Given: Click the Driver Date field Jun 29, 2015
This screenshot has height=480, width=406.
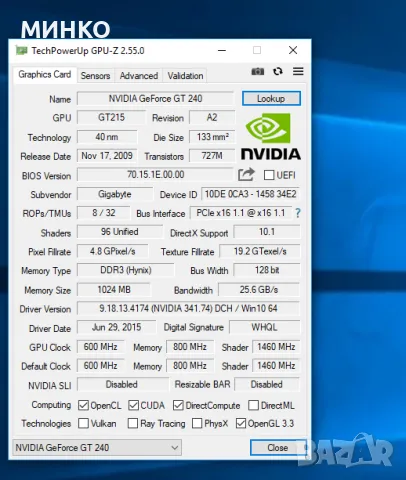Looking at the screenshot, I should click(116, 327).
